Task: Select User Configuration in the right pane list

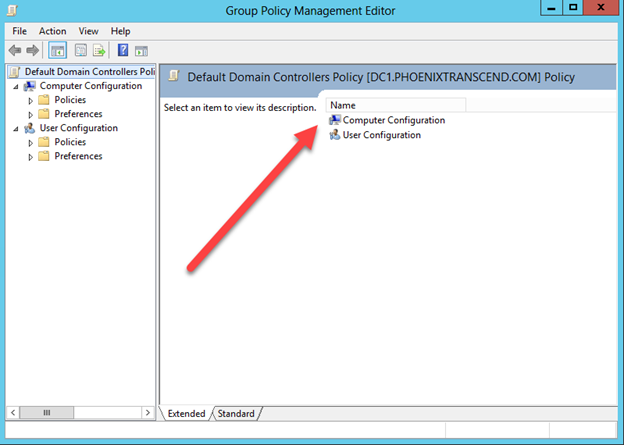Action: [x=381, y=135]
